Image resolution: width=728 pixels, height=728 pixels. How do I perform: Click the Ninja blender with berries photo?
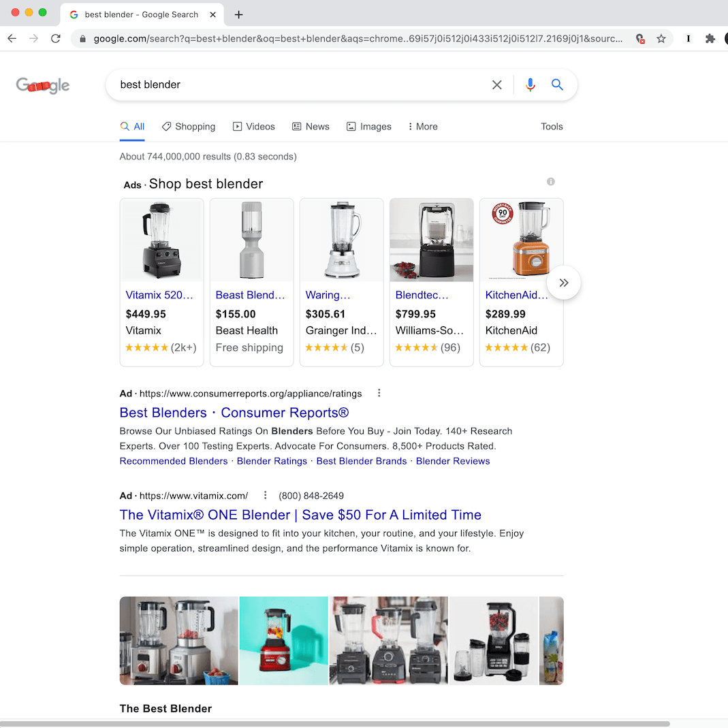tap(494, 641)
